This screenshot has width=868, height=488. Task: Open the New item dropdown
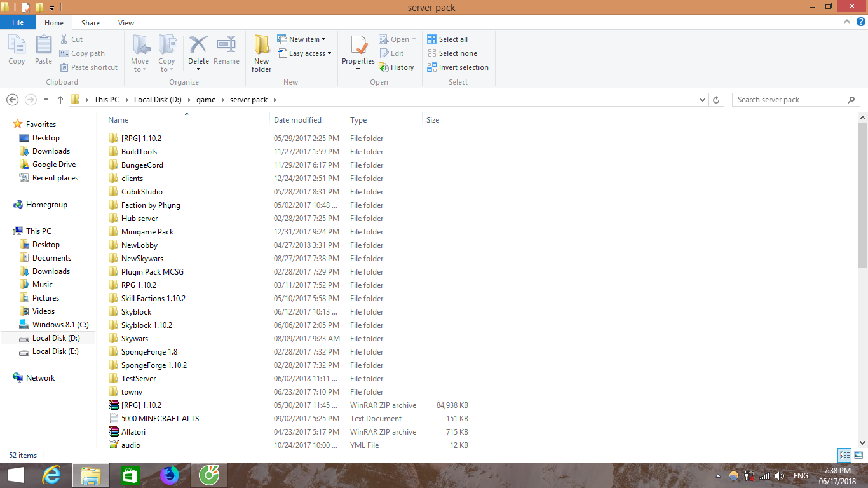click(x=302, y=39)
